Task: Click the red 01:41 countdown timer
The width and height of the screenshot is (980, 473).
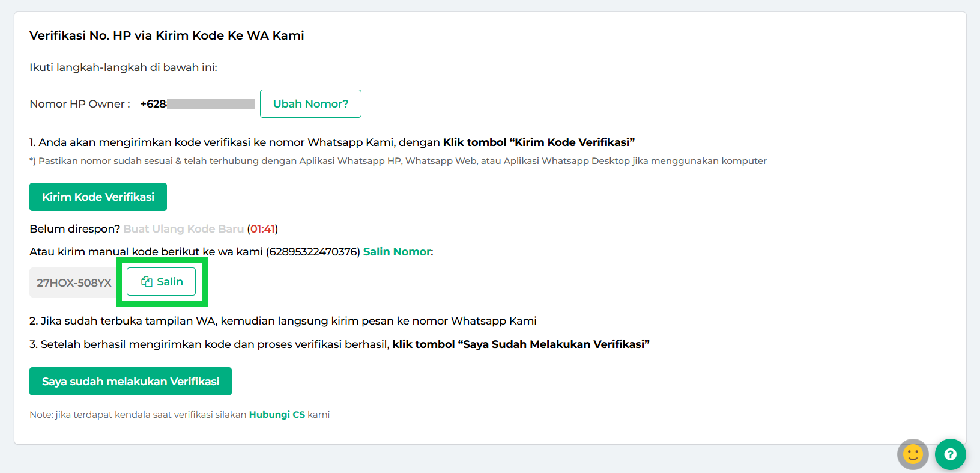Action: pyautogui.click(x=262, y=229)
